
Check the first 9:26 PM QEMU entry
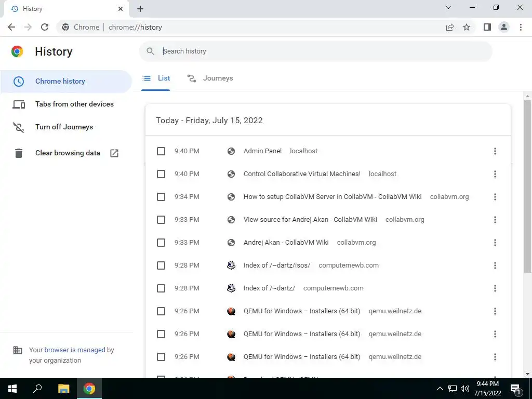pos(161,311)
